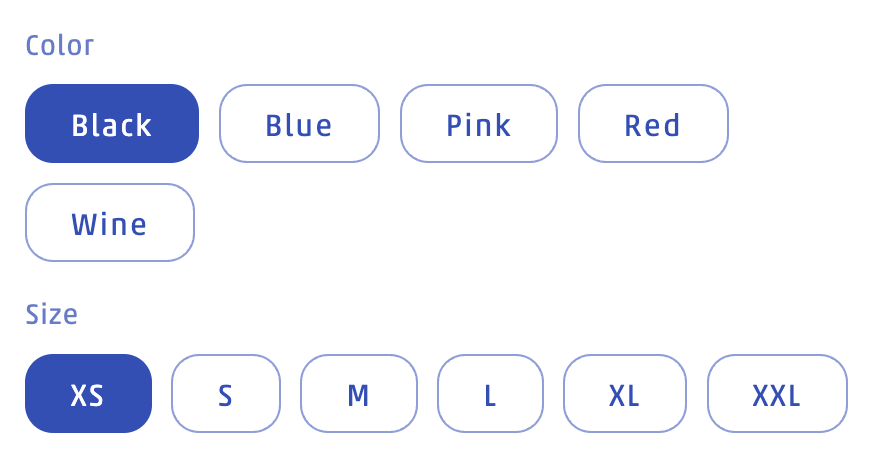874x466 pixels.
Task: Select size L
Action: tap(490, 394)
